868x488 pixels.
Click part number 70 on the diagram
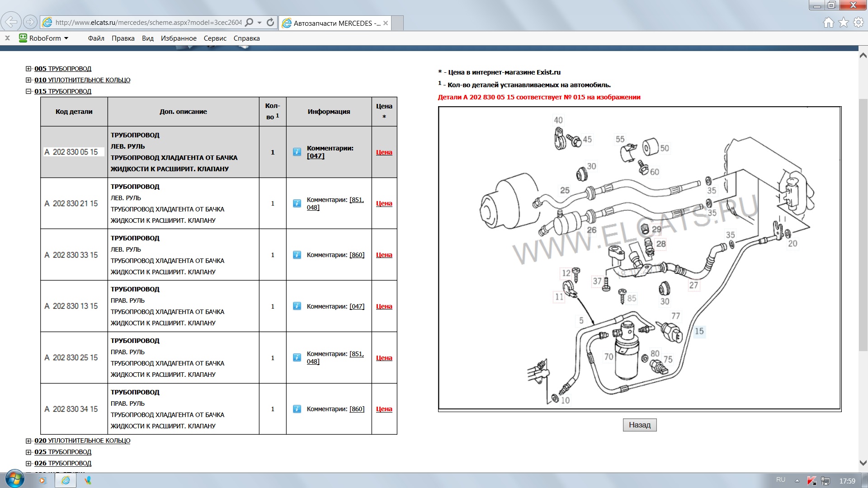pos(609,357)
